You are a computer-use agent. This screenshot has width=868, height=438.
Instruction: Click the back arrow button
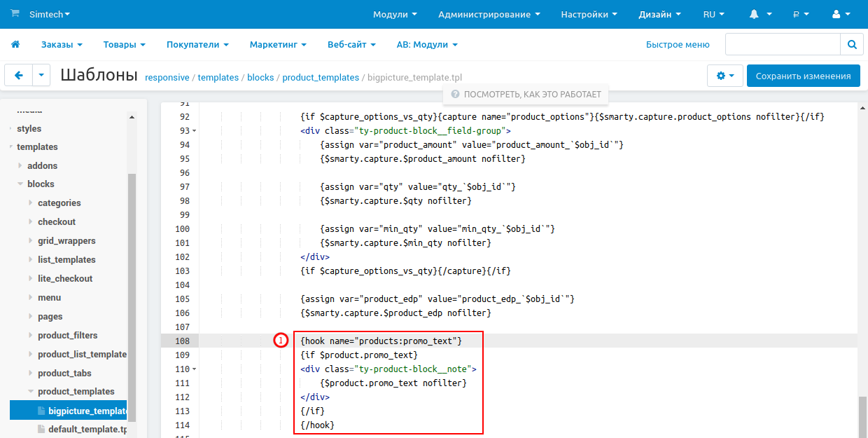19,75
